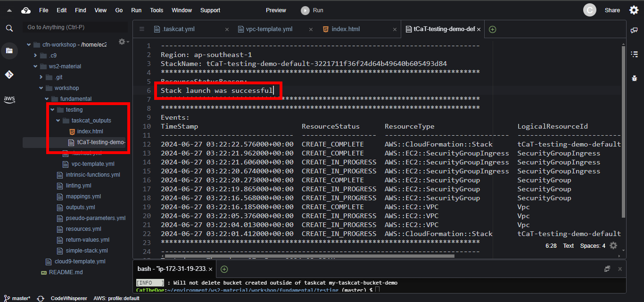Expand the .git folder
Viewport: 644px width, 302px height.
[x=41, y=77]
